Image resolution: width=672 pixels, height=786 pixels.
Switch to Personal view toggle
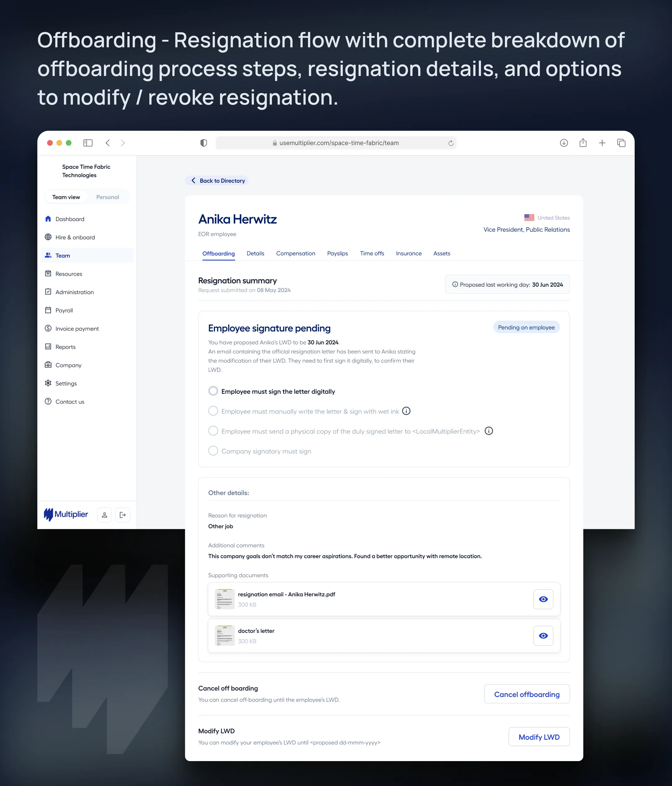coord(108,197)
